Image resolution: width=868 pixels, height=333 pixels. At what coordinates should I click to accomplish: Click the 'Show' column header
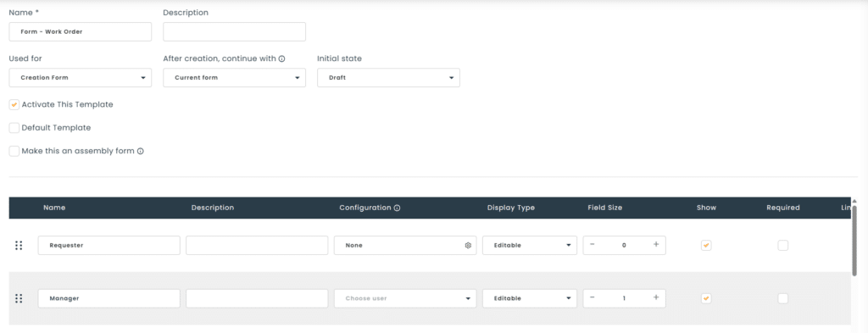[706, 208]
